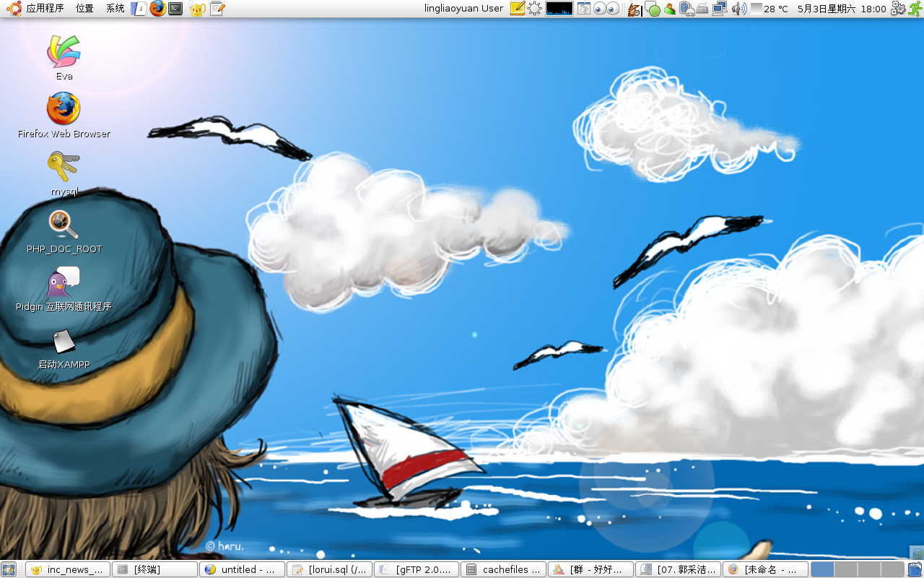924x578 pixels.
Task: Open the sticky notes applet in the panel
Action: pos(518,9)
